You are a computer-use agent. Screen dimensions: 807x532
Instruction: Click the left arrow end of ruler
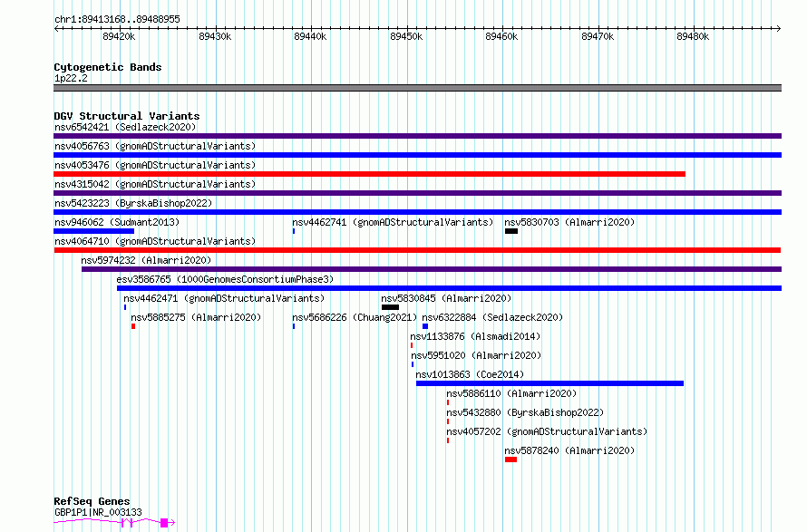click(56, 29)
